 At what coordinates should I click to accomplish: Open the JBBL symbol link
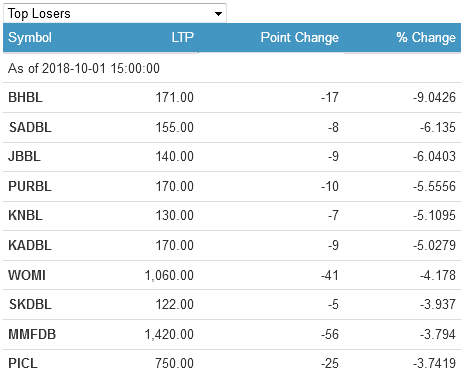tap(24, 156)
